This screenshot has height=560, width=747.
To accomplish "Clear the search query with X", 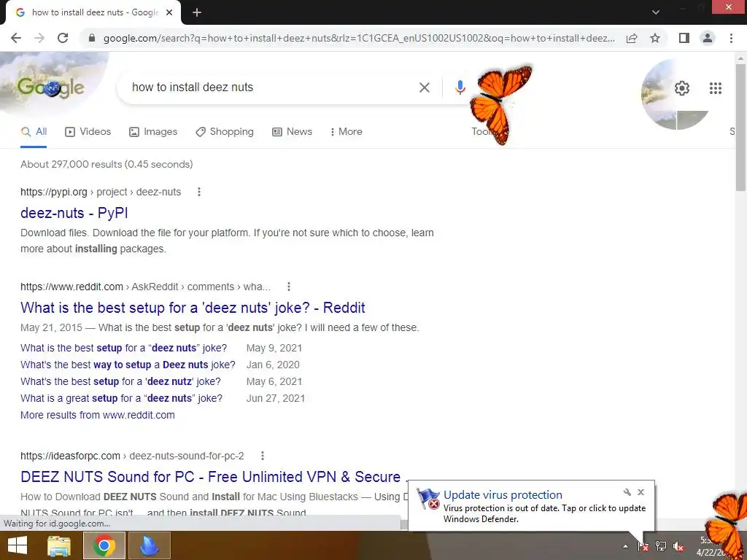I will click(x=424, y=87).
